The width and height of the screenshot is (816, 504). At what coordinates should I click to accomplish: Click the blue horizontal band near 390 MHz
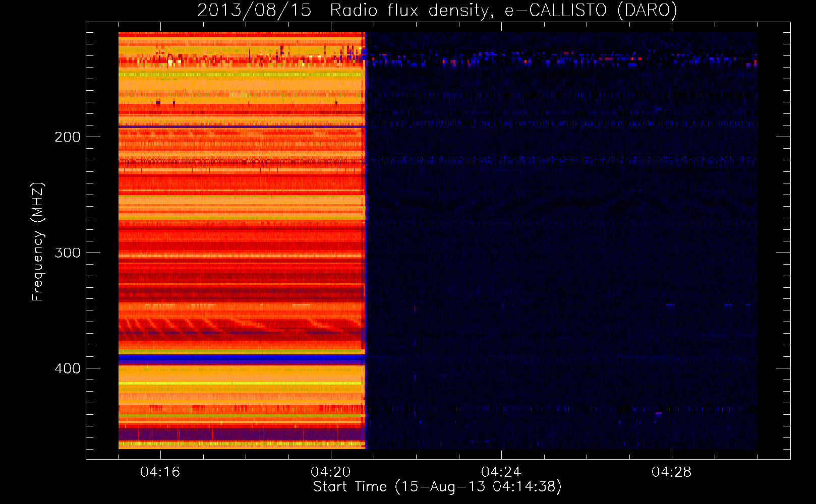point(242,359)
